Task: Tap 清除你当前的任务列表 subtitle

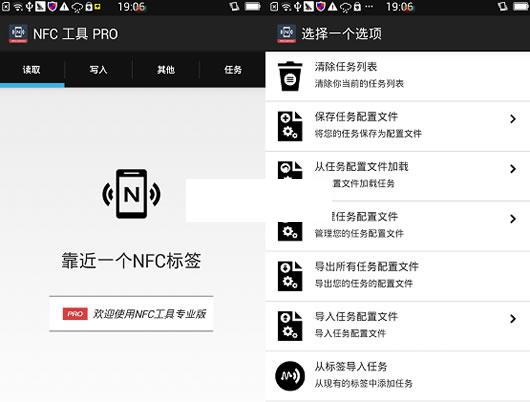Action: (x=359, y=84)
